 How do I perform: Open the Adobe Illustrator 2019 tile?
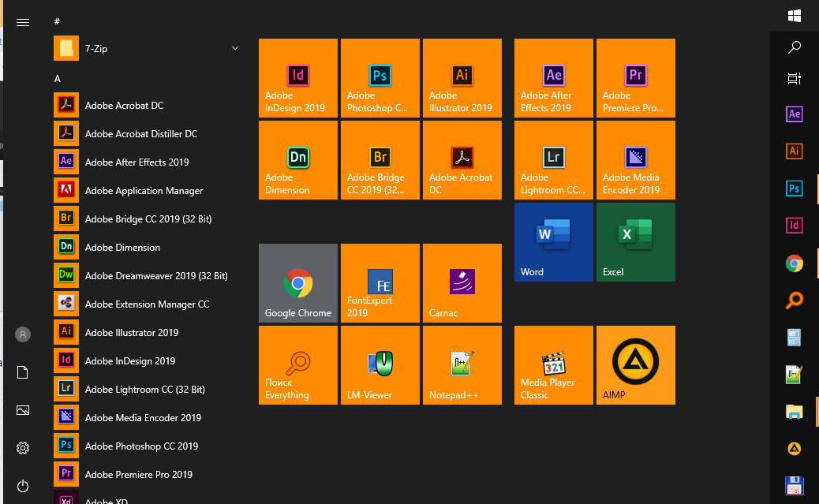462,78
